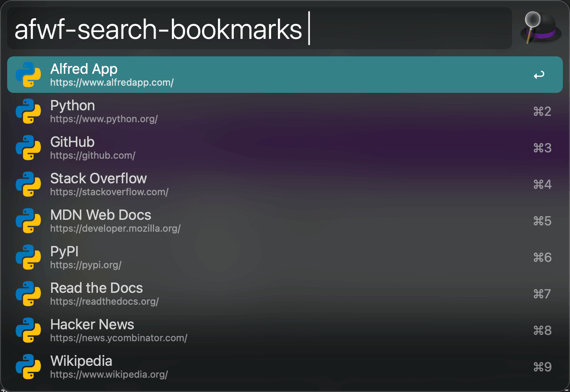Click the https://developer.mozilla.org/ URL
This screenshot has height=392, width=570.
pyautogui.click(x=116, y=229)
